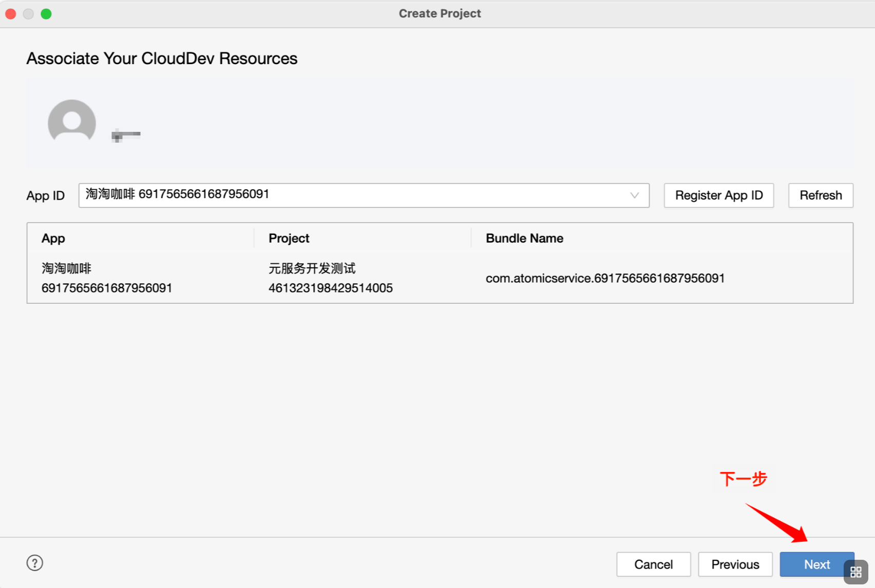This screenshot has height=588, width=875.
Task: Open the grid widget icon at corner
Action: click(x=856, y=572)
